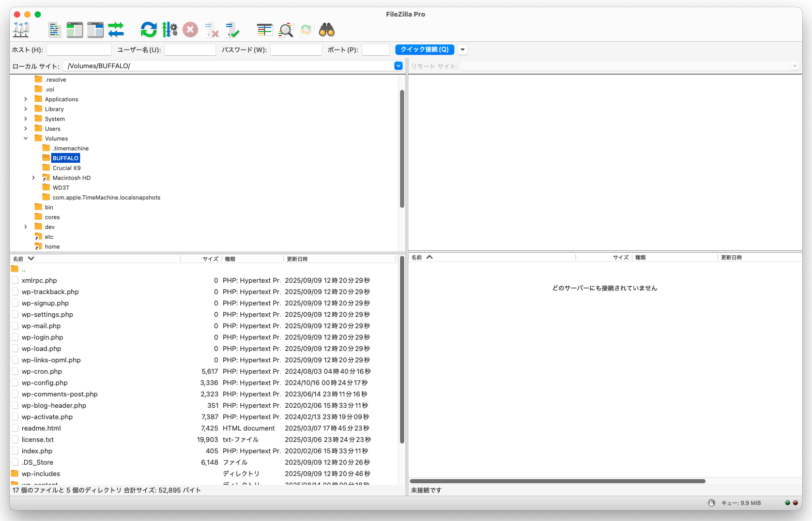Click the reconnect to last server icon
The image size is (812, 521).
click(233, 30)
